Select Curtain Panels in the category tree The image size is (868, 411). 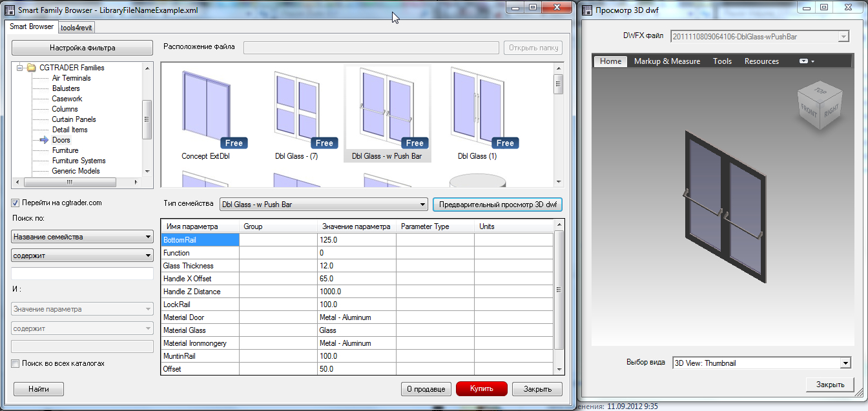point(74,119)
